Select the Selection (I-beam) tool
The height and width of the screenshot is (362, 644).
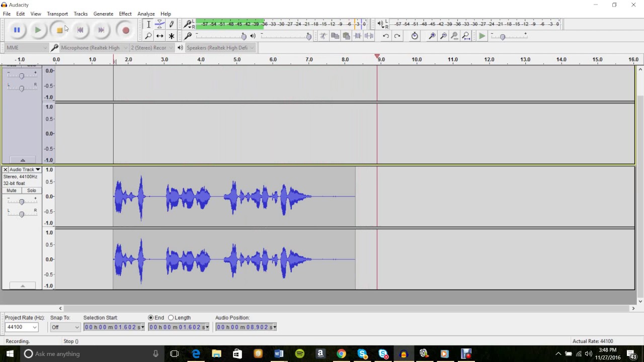148,24
